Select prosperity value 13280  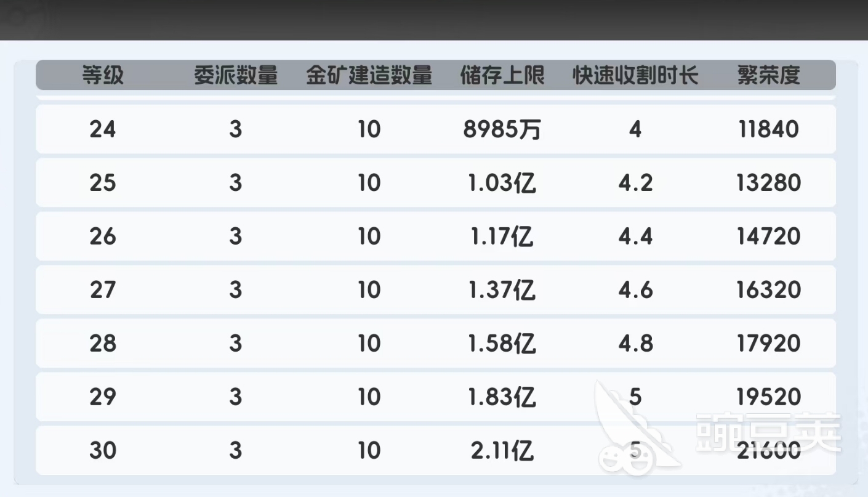[769, 183]
